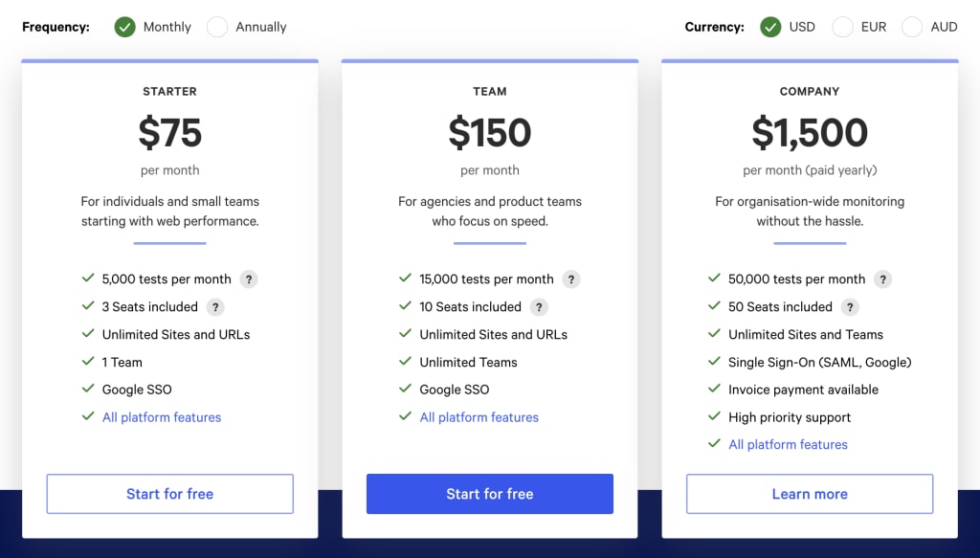Open All platform features link in Company
Image resolution: width=980 pixels, height=558 pixels.
pyautogui.click(x=789, y=445)
